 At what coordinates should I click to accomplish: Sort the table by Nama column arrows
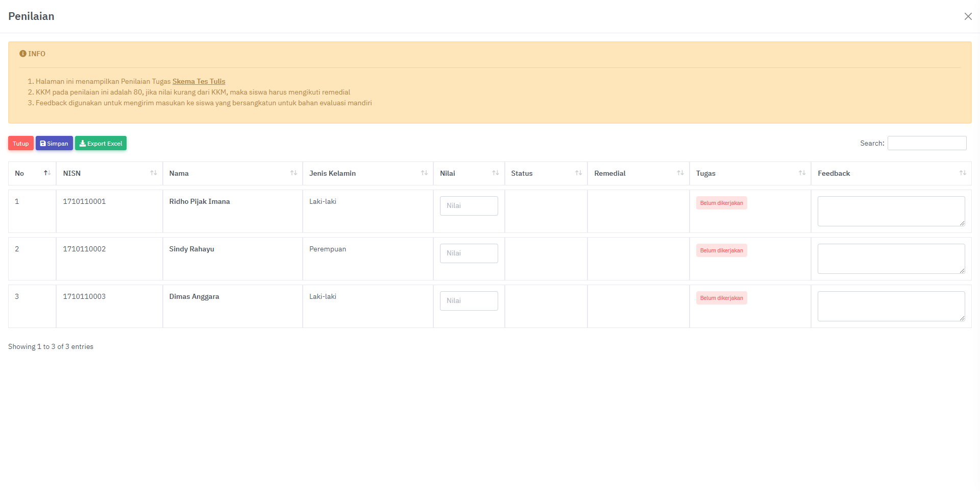pyautogui.click(x=293, y=173)
